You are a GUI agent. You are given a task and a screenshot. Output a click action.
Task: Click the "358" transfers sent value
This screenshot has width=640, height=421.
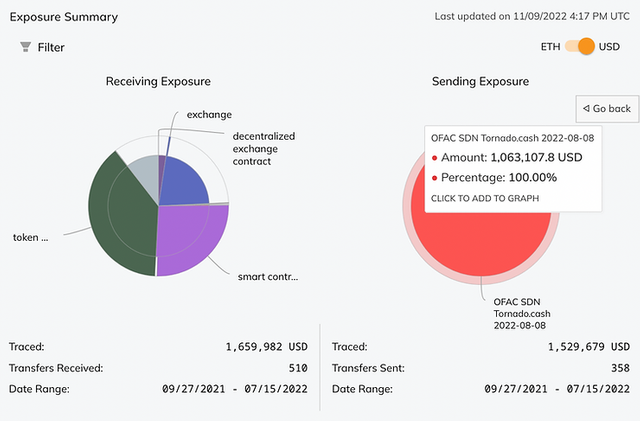(x=620, y=368)
